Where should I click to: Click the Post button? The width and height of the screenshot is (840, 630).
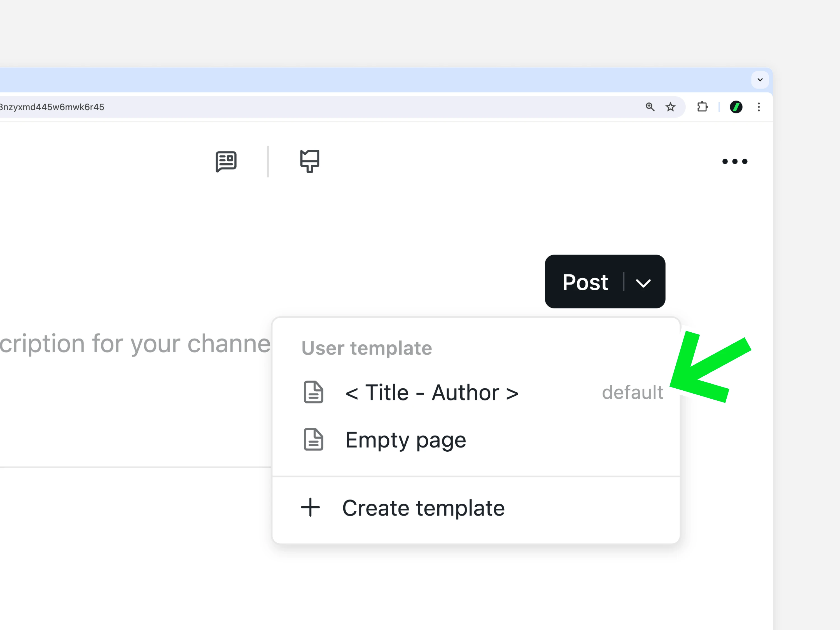point(585,282)
